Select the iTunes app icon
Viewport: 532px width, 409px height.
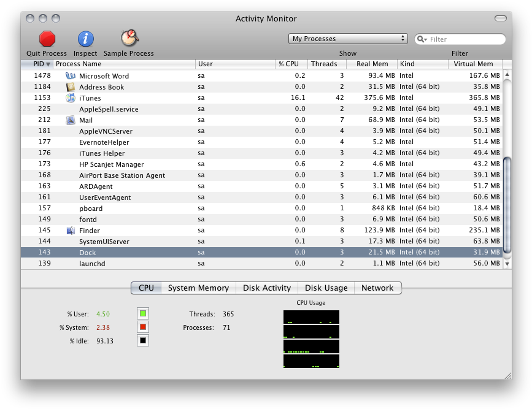tap(70, 97)
